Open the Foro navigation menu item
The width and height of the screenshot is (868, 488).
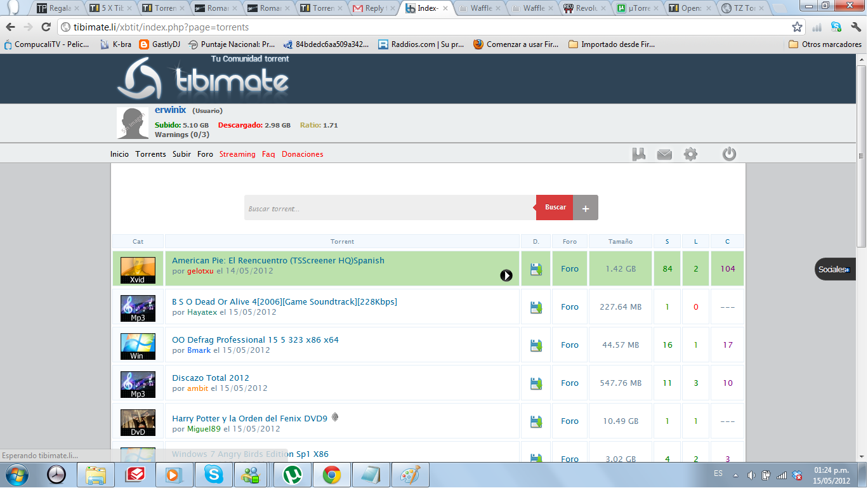205,154
